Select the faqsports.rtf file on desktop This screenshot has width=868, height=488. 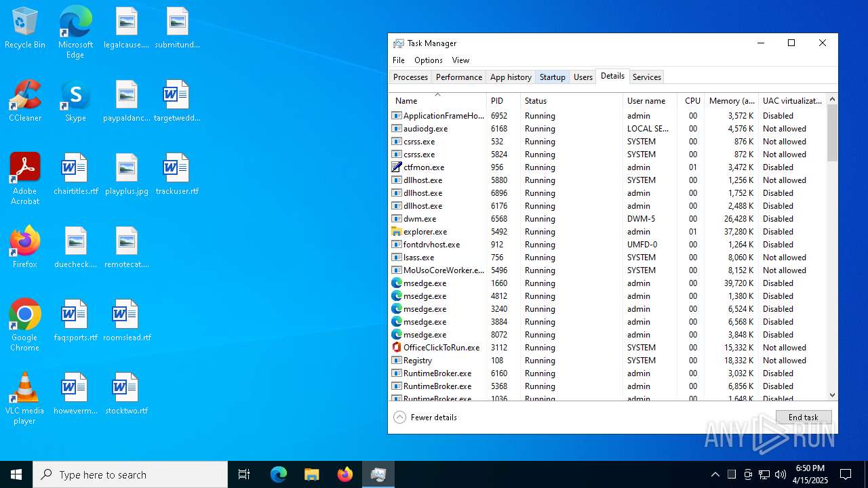click(75, 321)
